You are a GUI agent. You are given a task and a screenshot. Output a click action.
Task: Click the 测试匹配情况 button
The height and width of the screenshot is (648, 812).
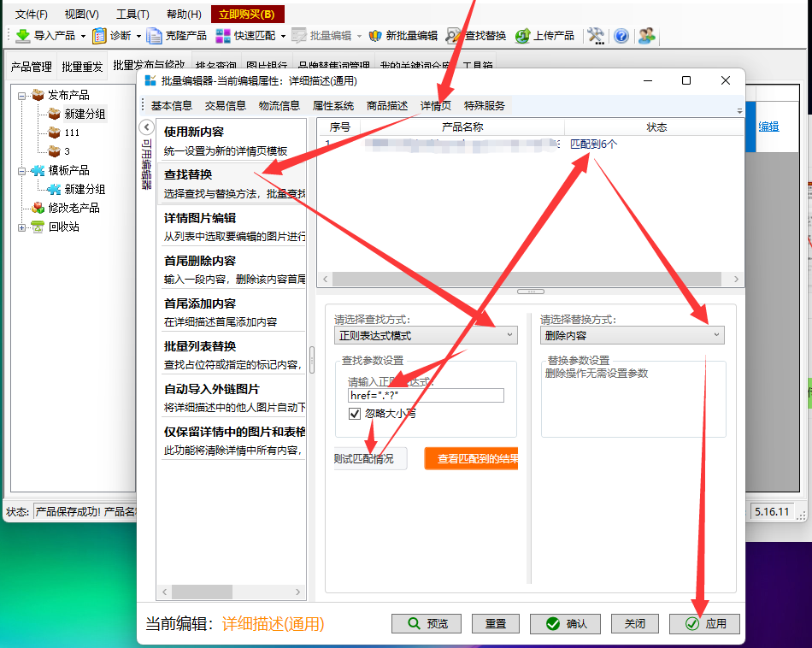click(x=370, y=458)
